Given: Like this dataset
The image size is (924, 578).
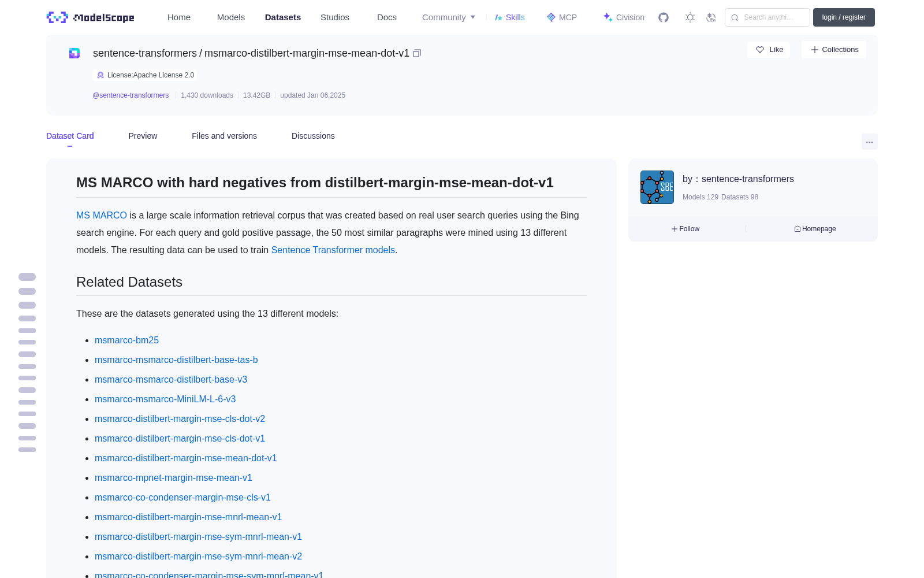Looking at the screenshot, I should coord(769,50).
